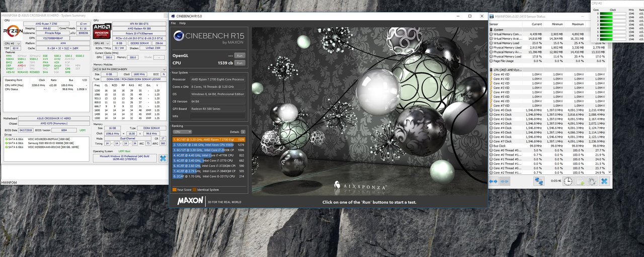The width and height of the screenshot is (644, 257).
Task: Close the System Summary with blue X
Action: point(163,158)
